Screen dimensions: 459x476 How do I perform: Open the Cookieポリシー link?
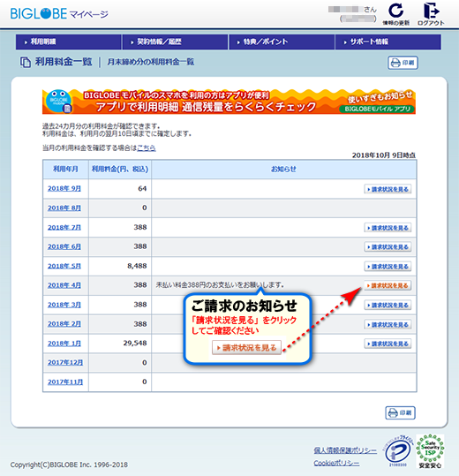pos(336,463)
